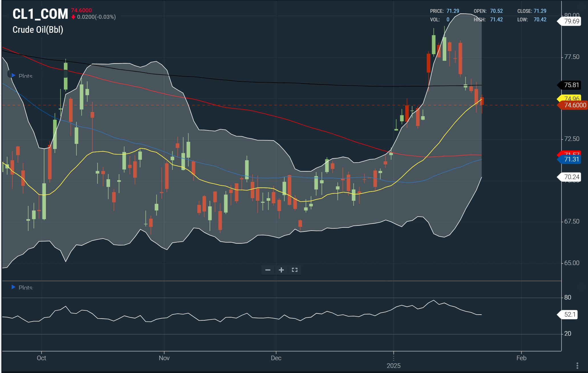
Task: Click the 52.1 RSI value tag
Action: point(569,315)
